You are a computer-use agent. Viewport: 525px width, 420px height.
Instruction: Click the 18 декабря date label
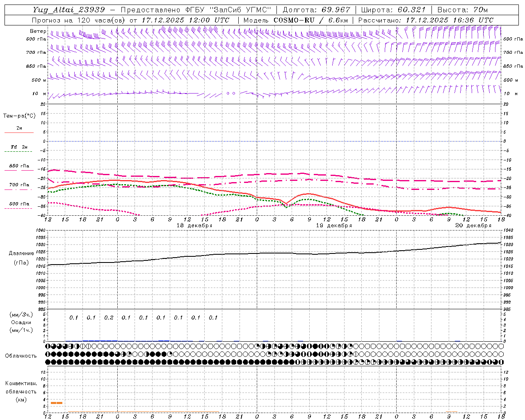pyautogui.click(x=194, y=226)
